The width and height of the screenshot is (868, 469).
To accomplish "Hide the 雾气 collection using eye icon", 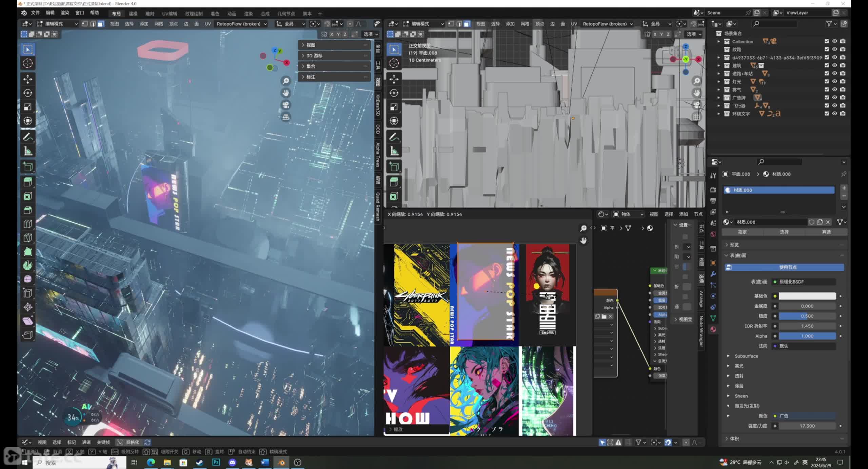I will pos(835,89).
